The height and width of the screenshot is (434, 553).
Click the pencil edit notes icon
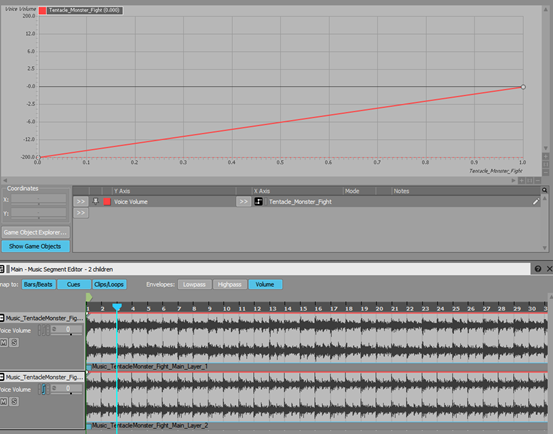click(x=536, y=201)
